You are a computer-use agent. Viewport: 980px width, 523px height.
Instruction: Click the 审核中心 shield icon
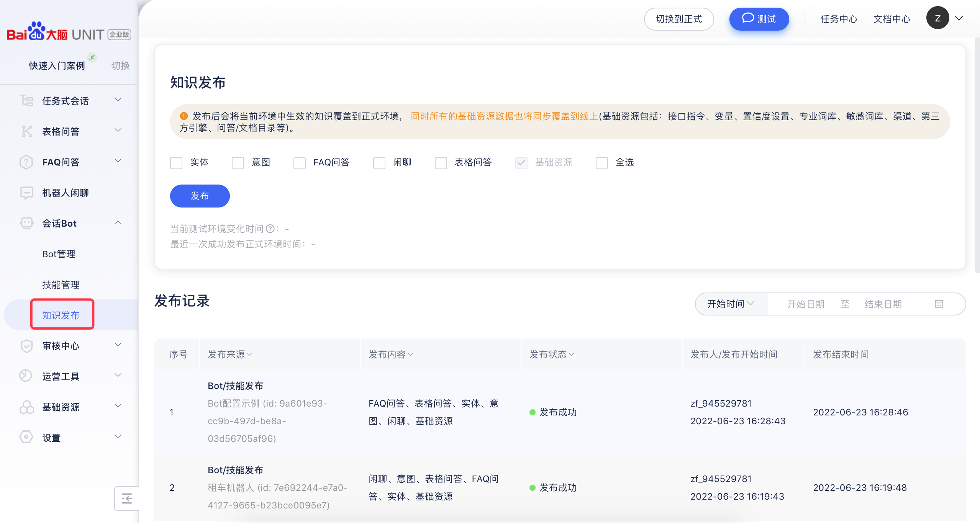(x=26, y=346)
